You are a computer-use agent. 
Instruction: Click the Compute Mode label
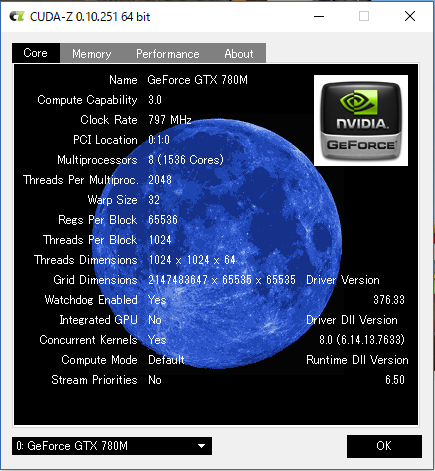(x=99, y=360)
